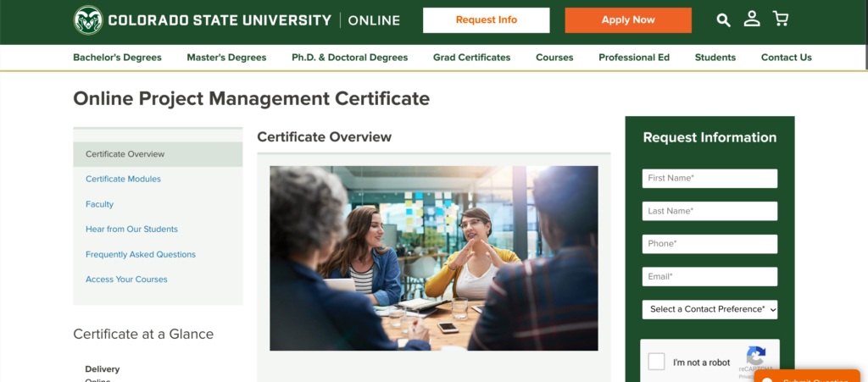Click the project meeting overview photo
The image size is (868, 382).
coord(433,257)
